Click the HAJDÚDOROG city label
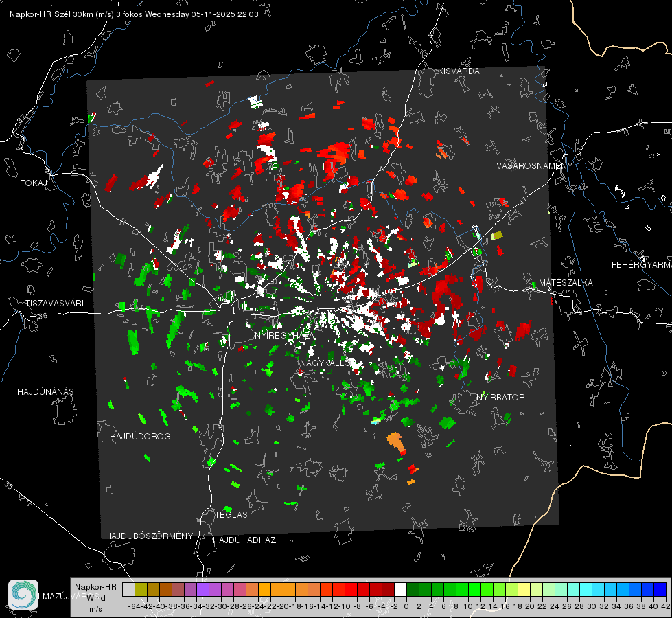 click(x=140, y=437)
